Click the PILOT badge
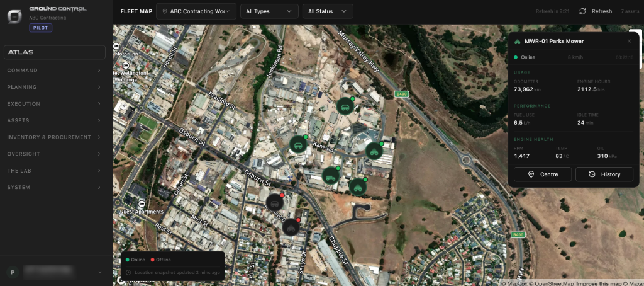This screenshot has width=644, height=286. [x=40, y=28]
